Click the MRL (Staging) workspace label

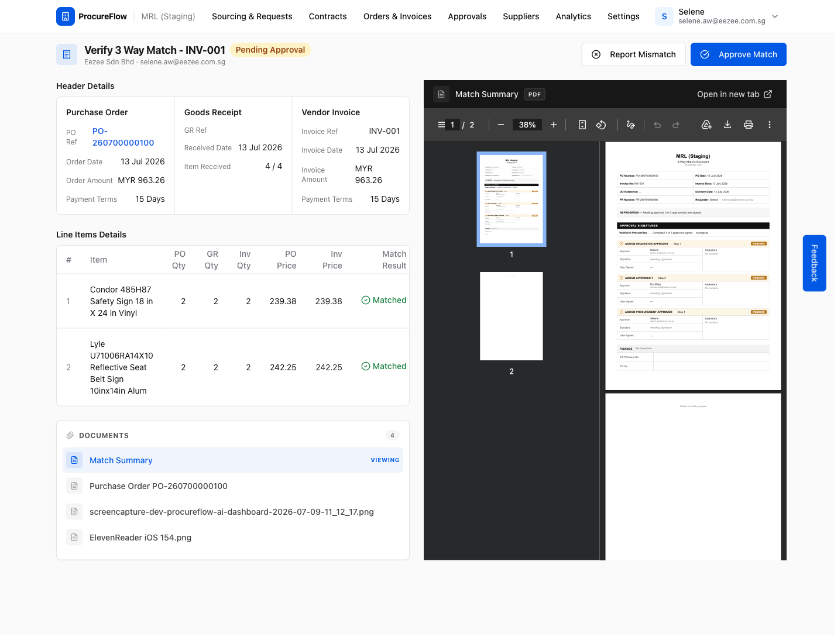(x=168, y=16)
